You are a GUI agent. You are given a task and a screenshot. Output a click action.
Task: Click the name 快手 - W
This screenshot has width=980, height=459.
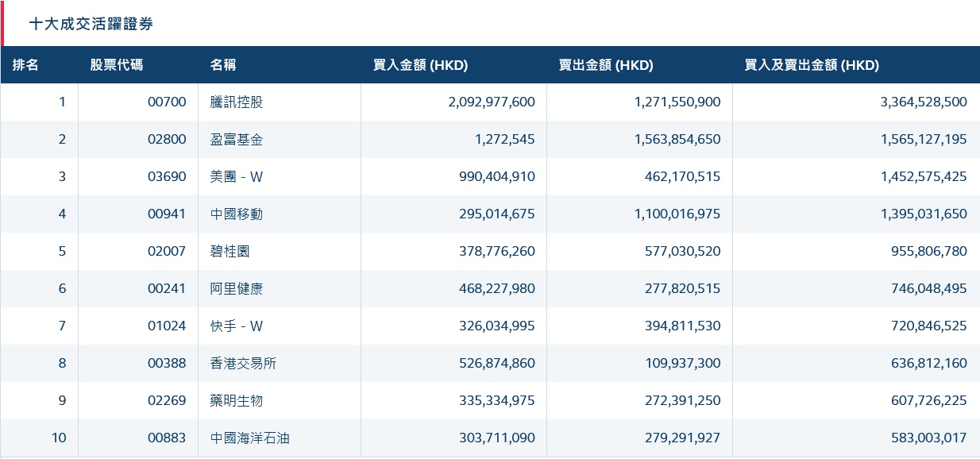point(237,326)
